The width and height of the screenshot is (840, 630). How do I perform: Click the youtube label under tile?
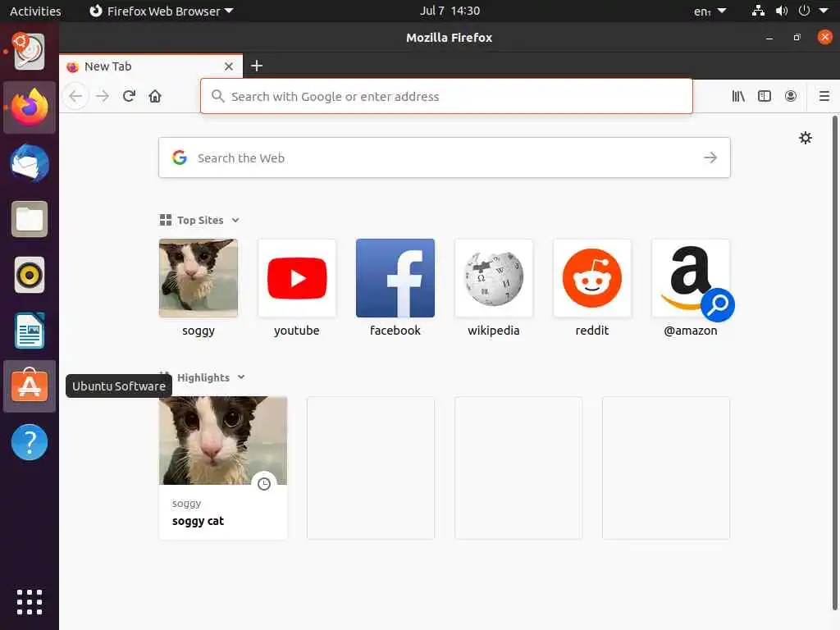297,331
